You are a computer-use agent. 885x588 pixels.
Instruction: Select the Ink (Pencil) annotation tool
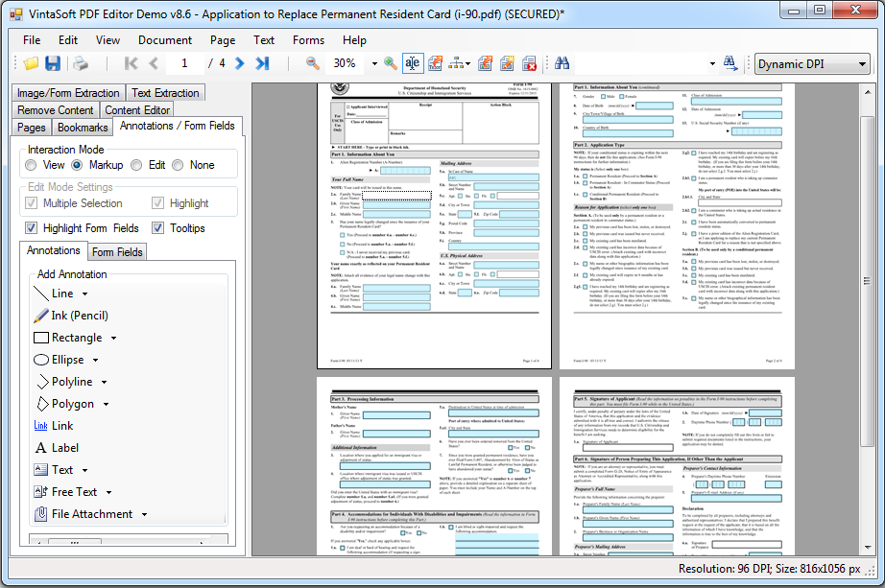[x=71, y=316]
